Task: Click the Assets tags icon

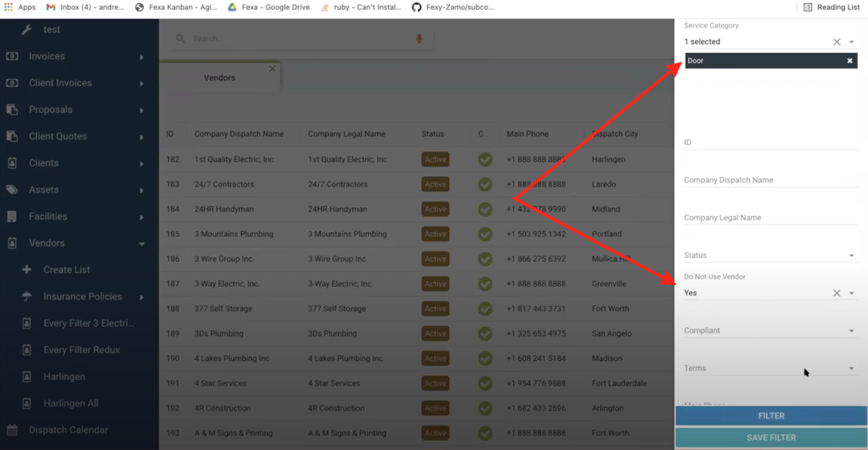Action: [12, 190]
